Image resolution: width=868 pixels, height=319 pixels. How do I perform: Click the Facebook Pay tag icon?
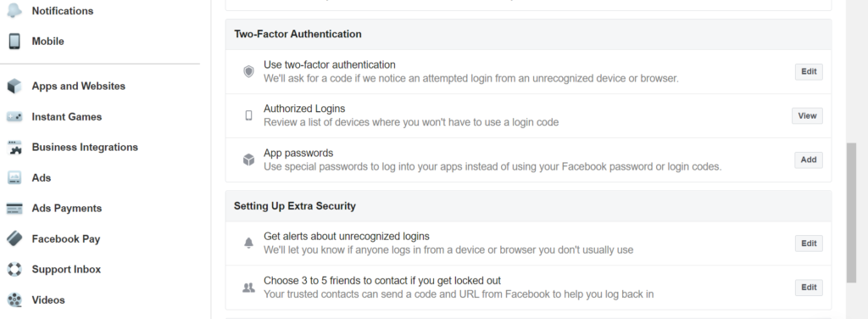point(14,238)
